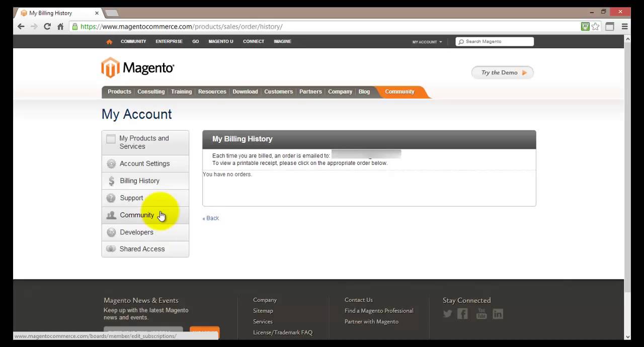Click the question mark icon beside Support
Image resolution: width=644 pixels, height=347 pixels.
[x=111, y=198]
